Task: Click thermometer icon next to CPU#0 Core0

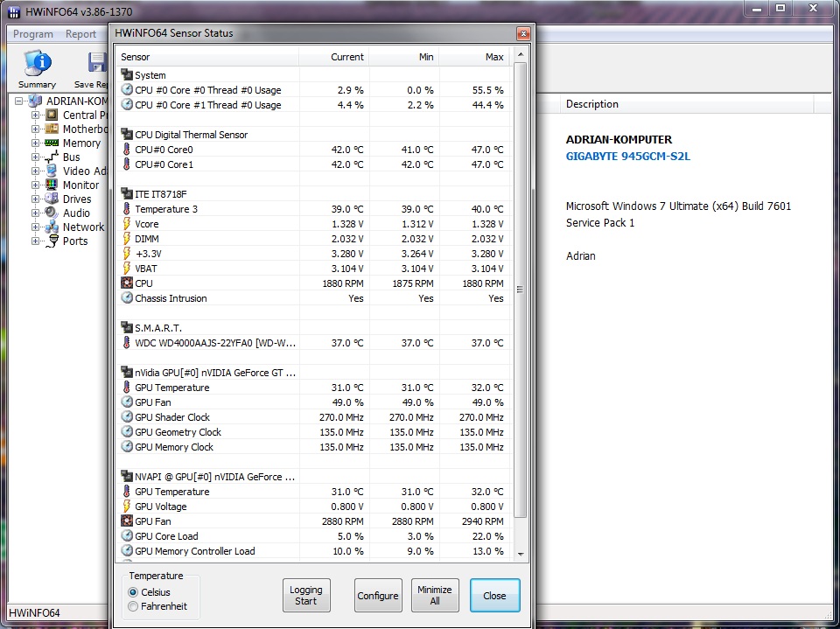Action: [126, 149]
